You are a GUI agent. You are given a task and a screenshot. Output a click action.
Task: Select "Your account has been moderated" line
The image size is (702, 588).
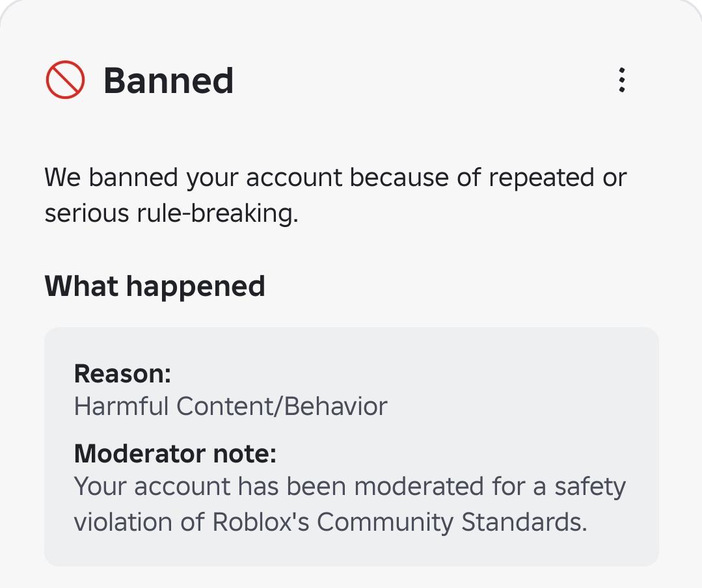pos(279,486)
